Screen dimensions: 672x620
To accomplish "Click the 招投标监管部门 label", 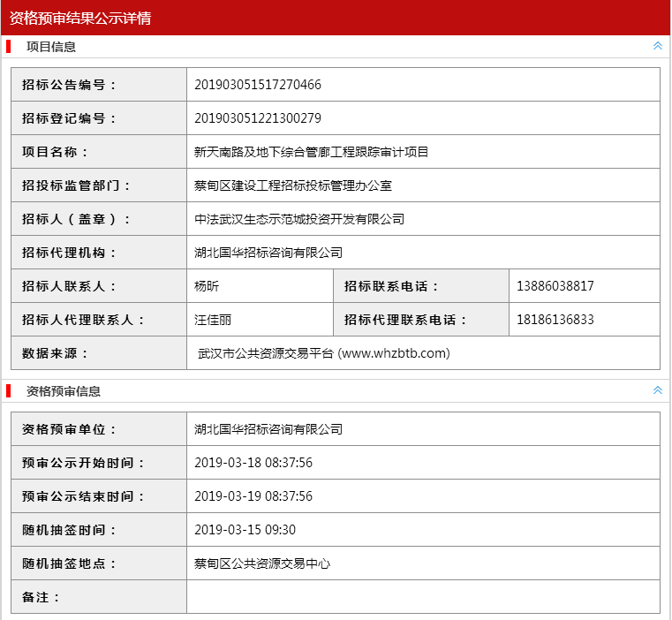I will coord(76,185).
